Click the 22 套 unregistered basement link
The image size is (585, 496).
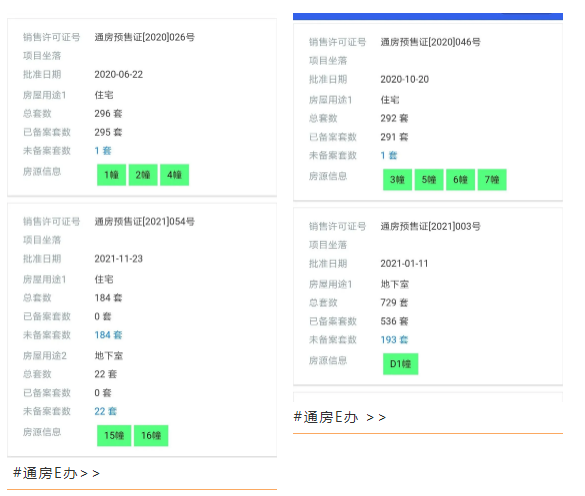click(106, 411)
